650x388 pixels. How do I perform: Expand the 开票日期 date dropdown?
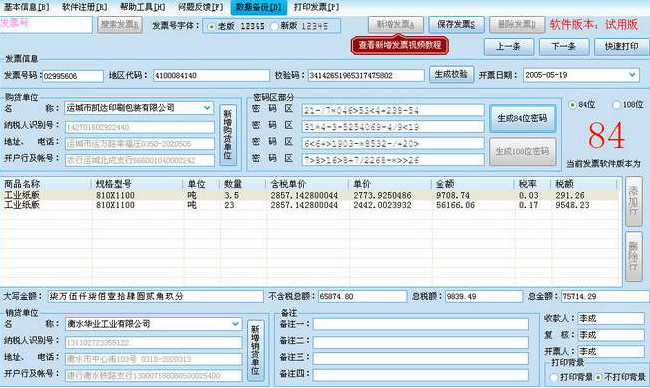(x=632, y=75)
